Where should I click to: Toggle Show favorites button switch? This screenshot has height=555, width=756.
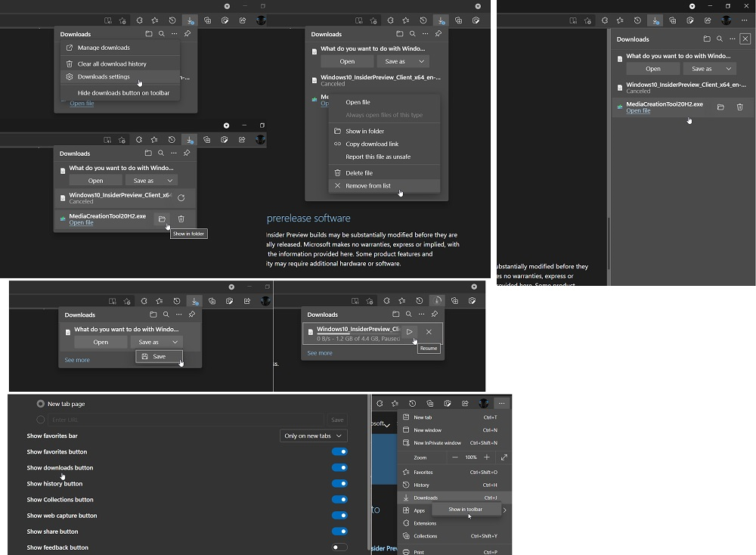pyautogui.click(x=339, y=452)
